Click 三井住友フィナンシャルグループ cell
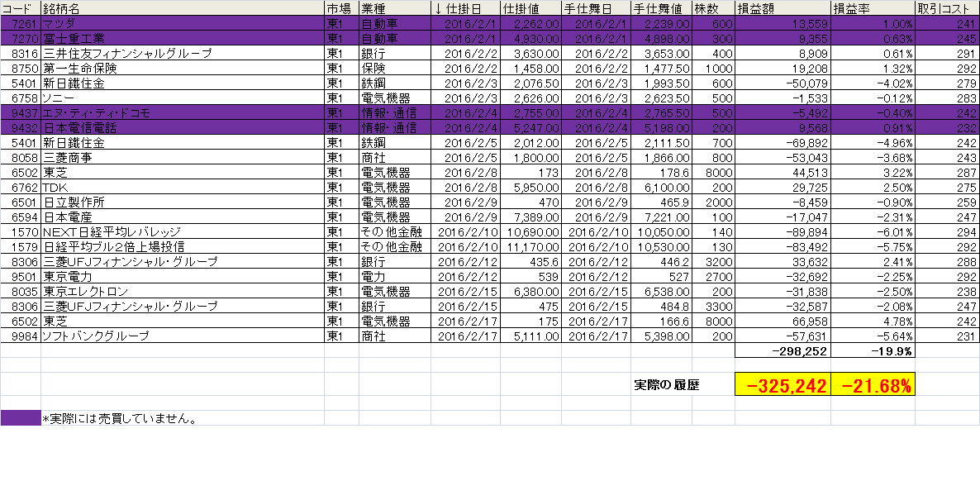This screenshot has width=980, height=500. (183, 53)
